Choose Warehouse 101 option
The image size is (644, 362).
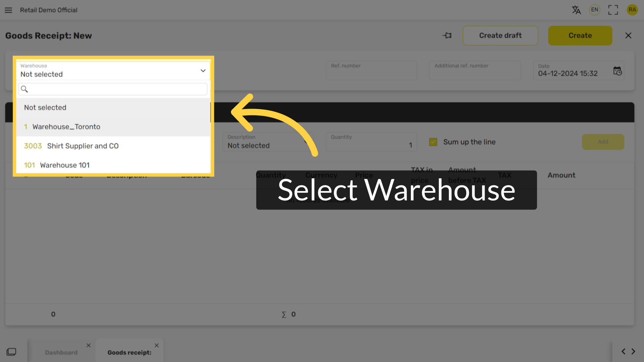[65, 165]
